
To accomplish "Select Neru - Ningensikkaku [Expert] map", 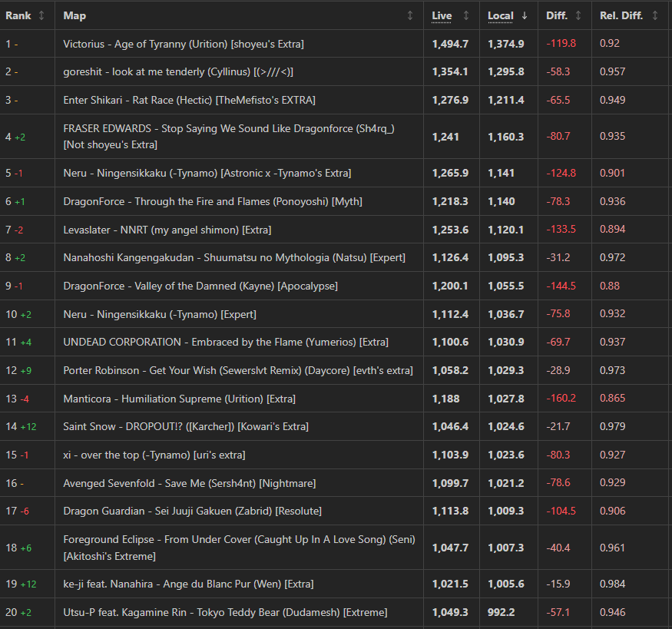I will point(160,314).
